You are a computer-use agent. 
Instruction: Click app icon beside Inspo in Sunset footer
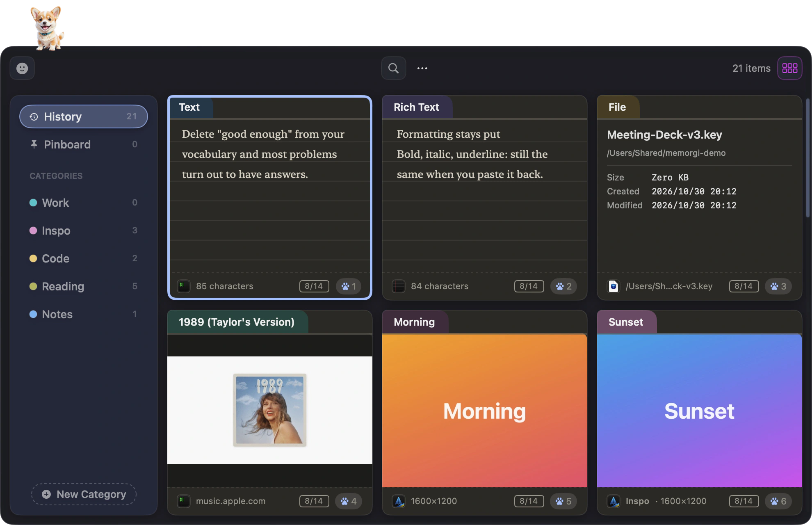coord(614,501)
